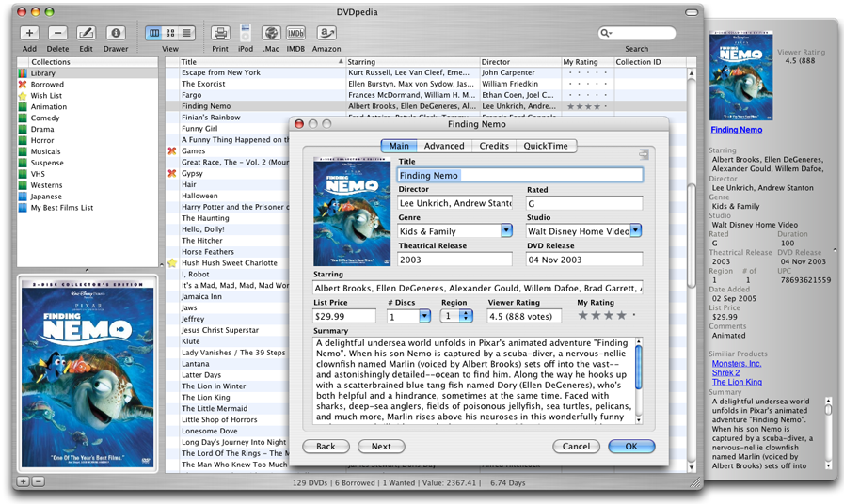Switch to the QuickTime tab
The height and width of the screenshot is (504, 844).
546,146
